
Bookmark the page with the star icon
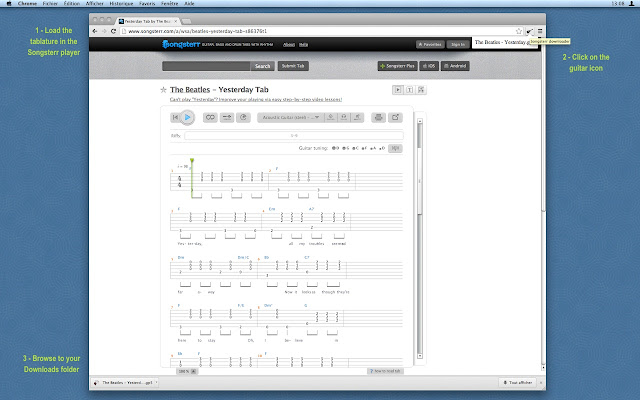[x=519, y=31]
